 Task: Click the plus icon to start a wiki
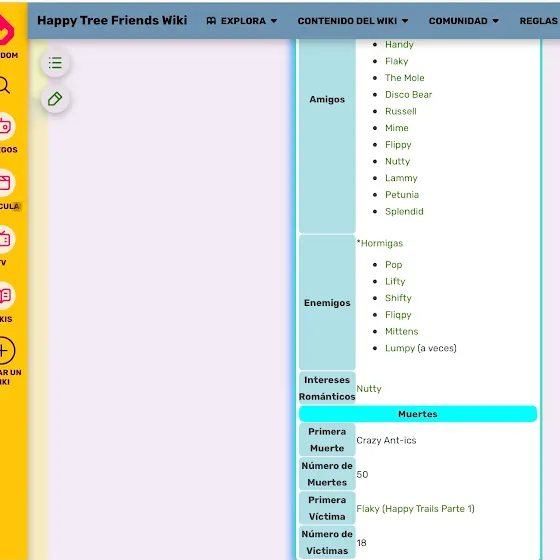tap(5, 351)
